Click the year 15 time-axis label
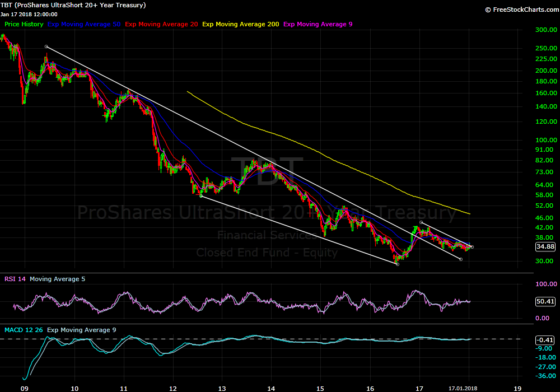The image size is (560, 392). pyautogui.click(x=320, y=389)
